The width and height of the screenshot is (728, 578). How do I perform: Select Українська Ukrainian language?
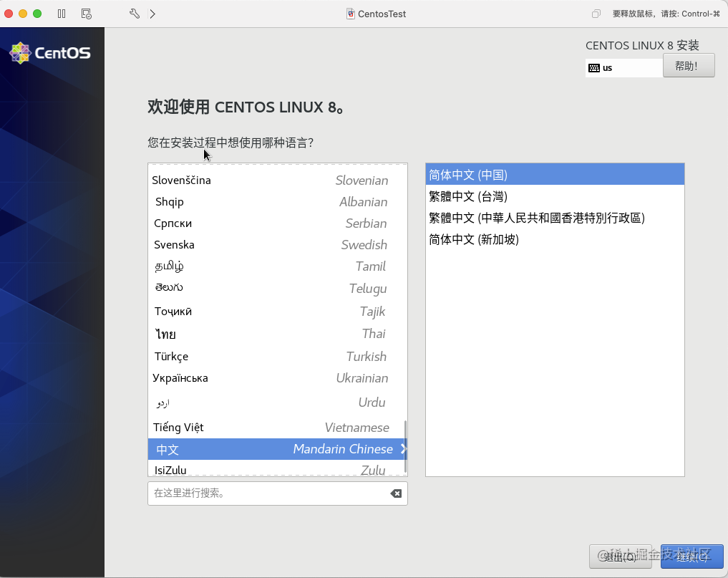point(277,378)
